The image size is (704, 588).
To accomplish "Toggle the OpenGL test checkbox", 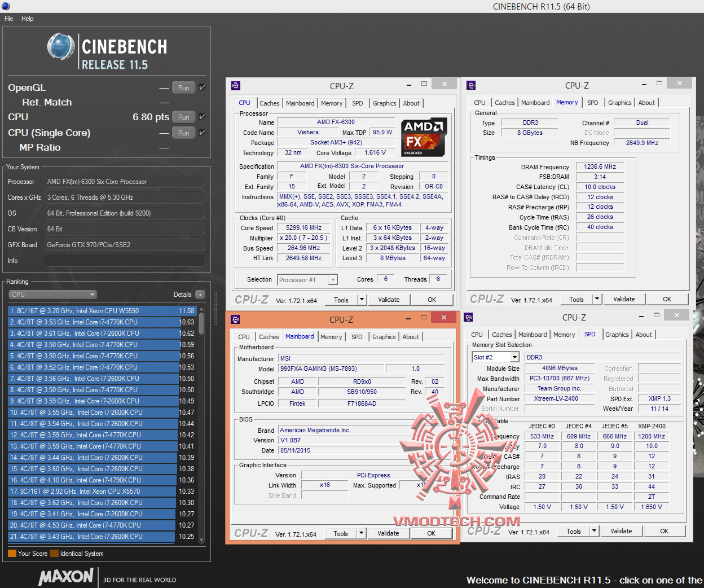I will 202,87.
